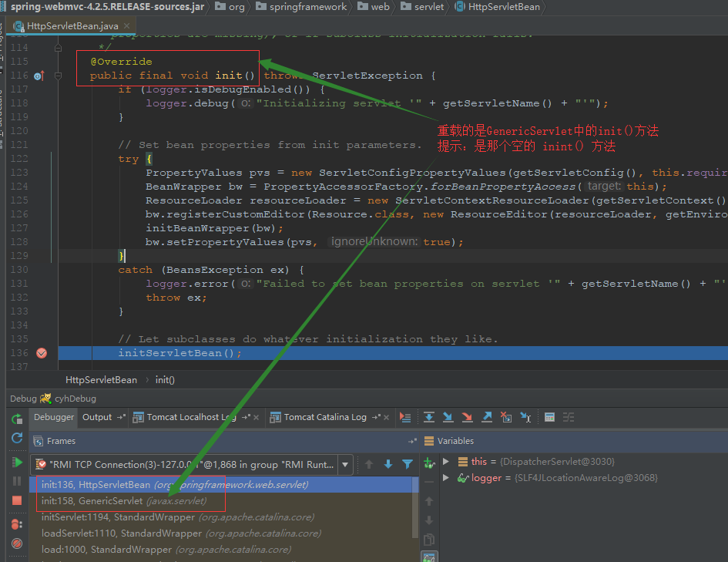
Task: Select the previous frame up arrow
Action: 369,464
